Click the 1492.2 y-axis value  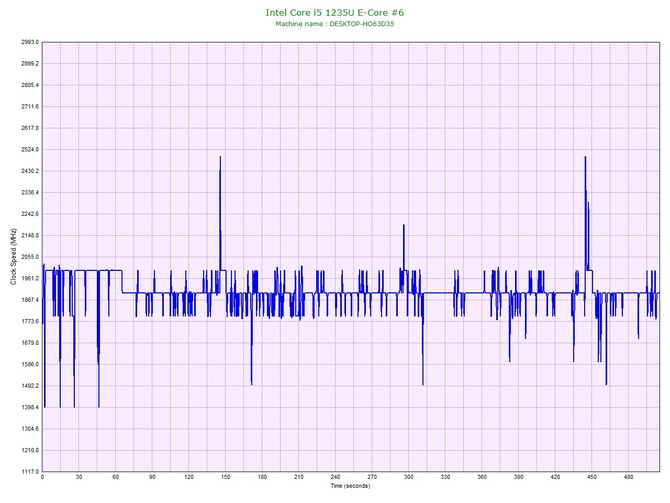30,386
